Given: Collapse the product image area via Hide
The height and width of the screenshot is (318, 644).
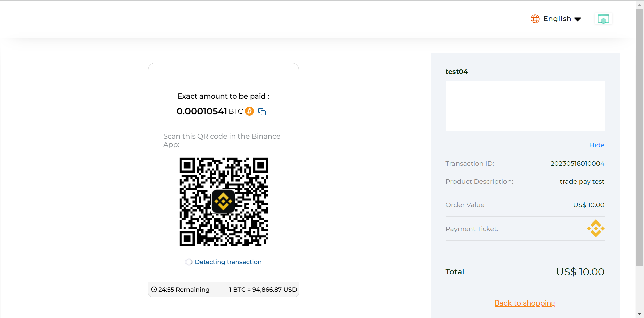Looking at the screenshot, I should pyautogui.click(x=597, y=145).
